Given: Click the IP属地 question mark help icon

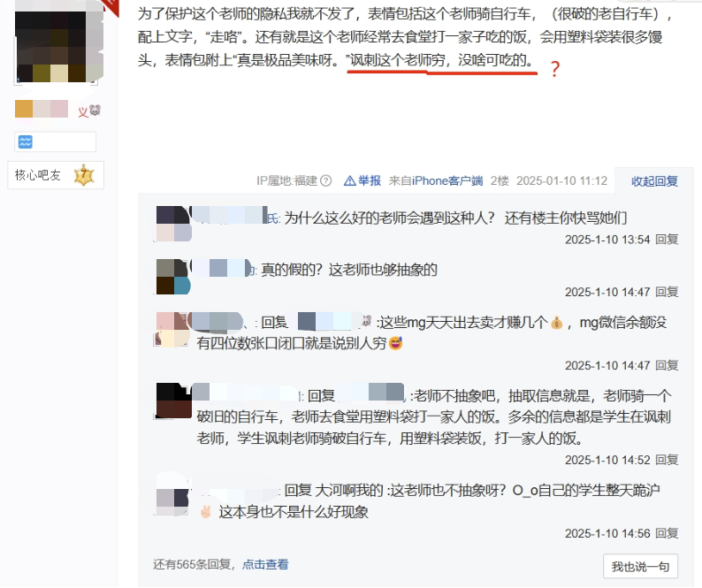Looking at the screenshot, I should (326, 181).
